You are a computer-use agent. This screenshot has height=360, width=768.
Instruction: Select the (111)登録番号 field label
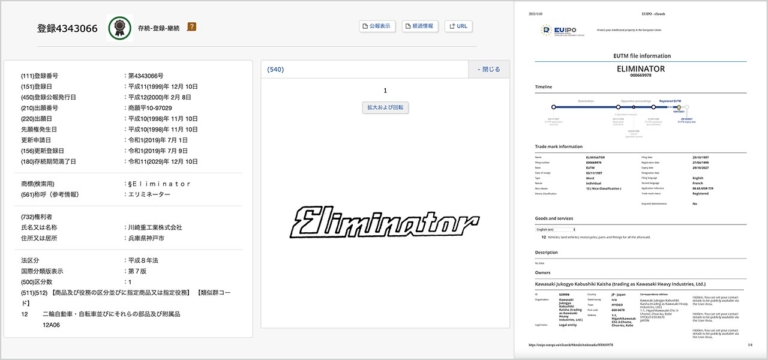point(39,76)
